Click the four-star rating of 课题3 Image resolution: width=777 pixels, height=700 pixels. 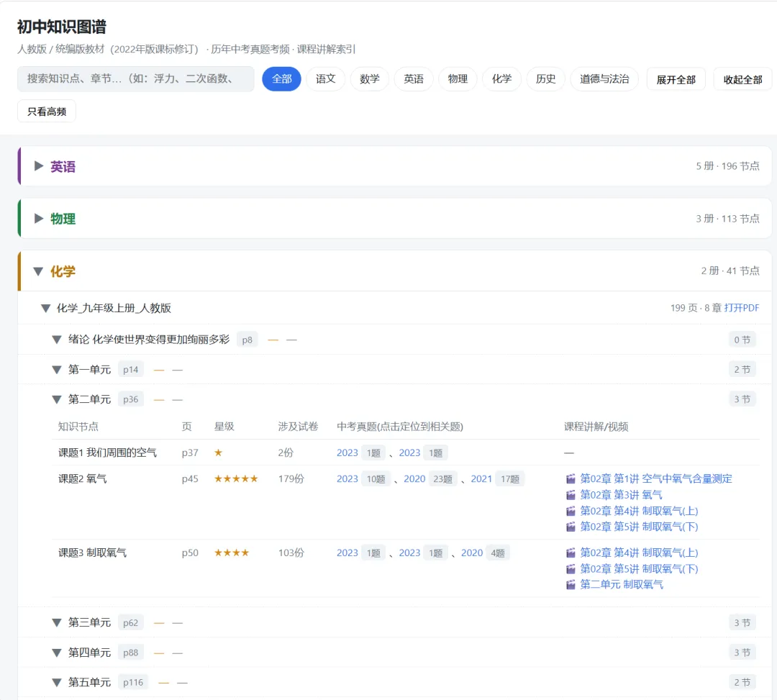[x=232, y=553]
